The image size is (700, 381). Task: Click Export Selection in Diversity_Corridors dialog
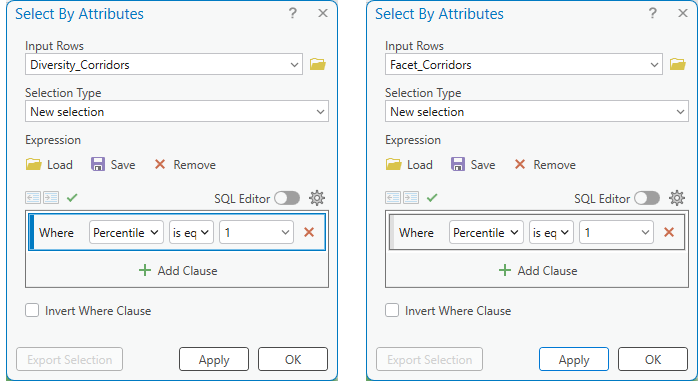70,359
